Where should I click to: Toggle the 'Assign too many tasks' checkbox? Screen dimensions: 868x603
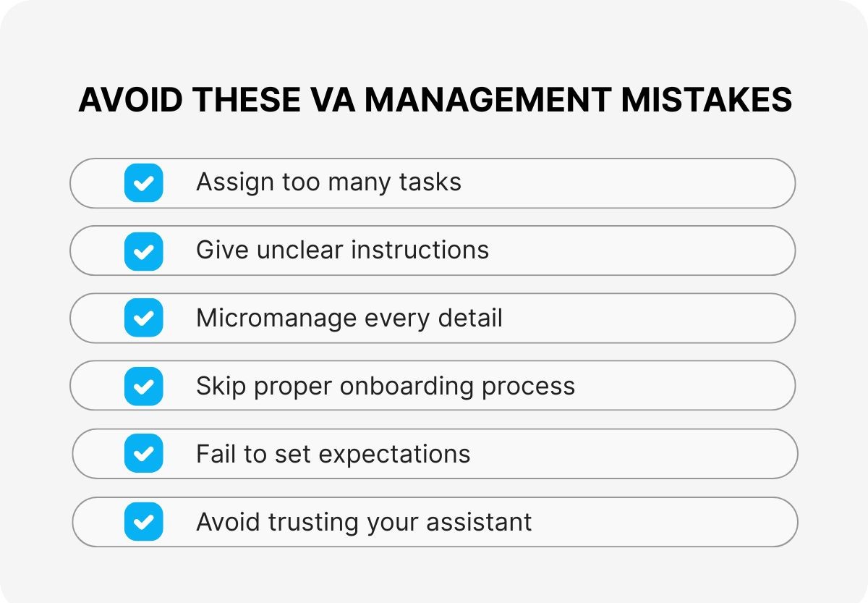[x=143, y=182]
